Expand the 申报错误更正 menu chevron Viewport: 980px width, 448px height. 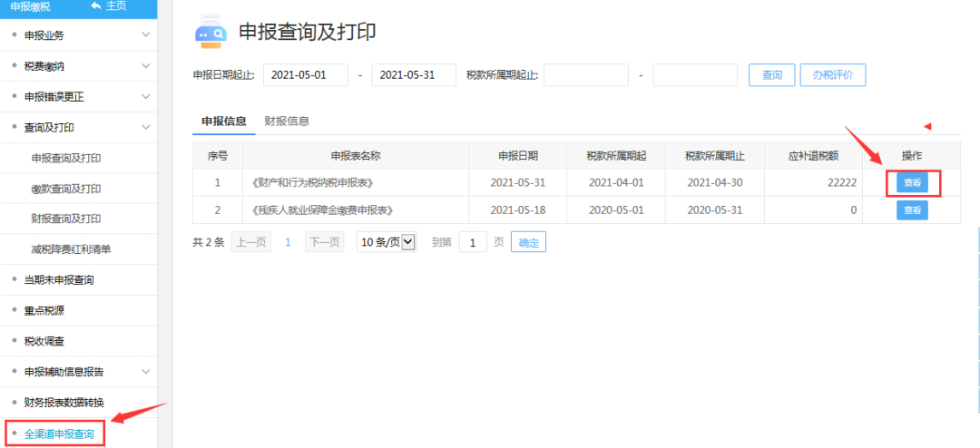pos(145,97)
